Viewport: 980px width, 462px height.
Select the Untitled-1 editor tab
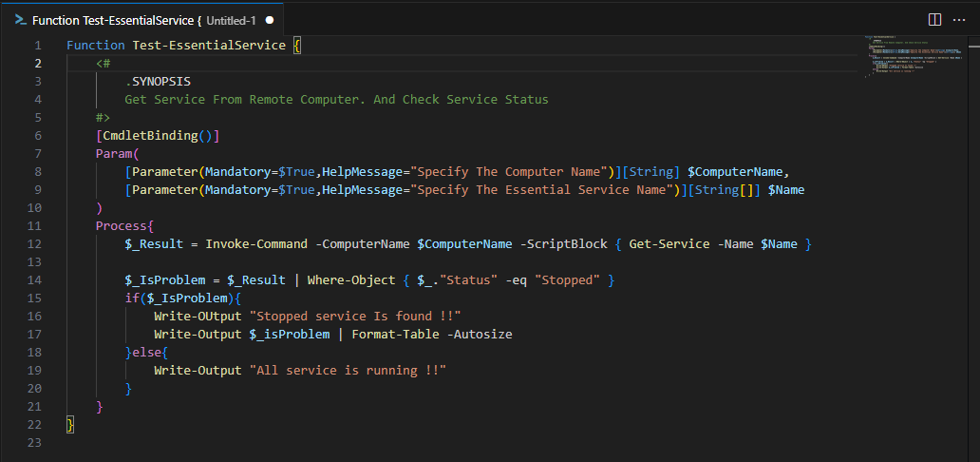pyautogui.click(x=144, y=20)
